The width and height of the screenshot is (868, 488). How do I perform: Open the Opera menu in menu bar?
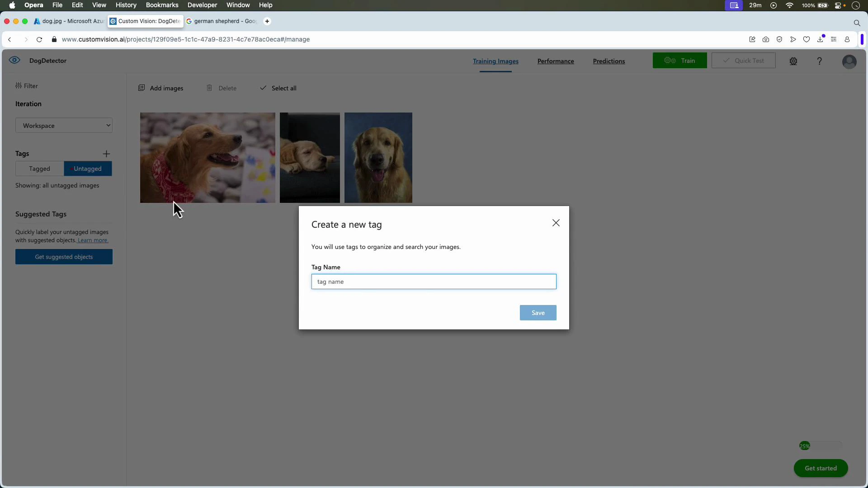point(34,5)
